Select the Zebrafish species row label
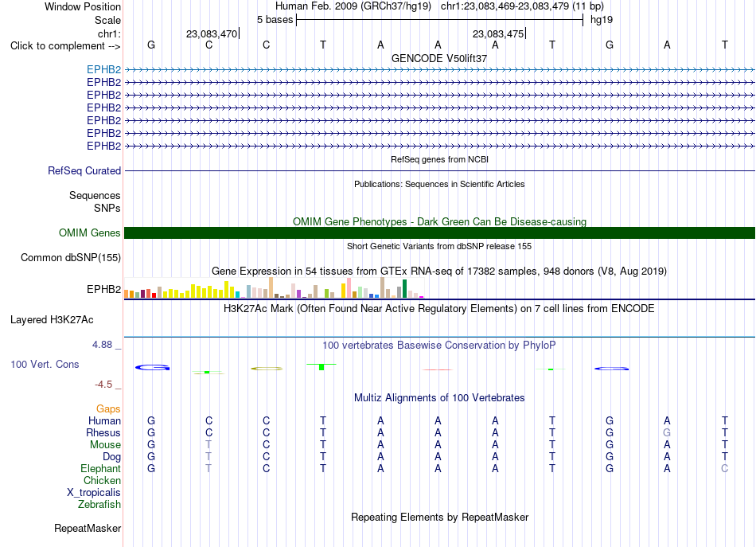This screenshot has width=756, height=547. click(99, 504)
